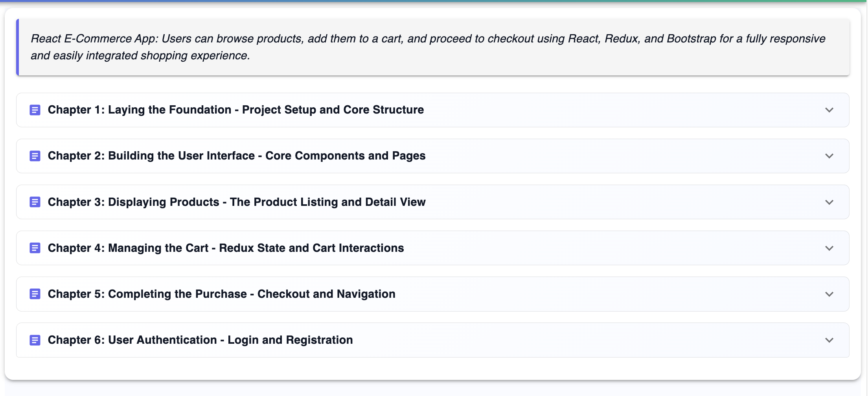Click the Displaying Products chapter heading
868x396 pixels.
coord(236,202)
